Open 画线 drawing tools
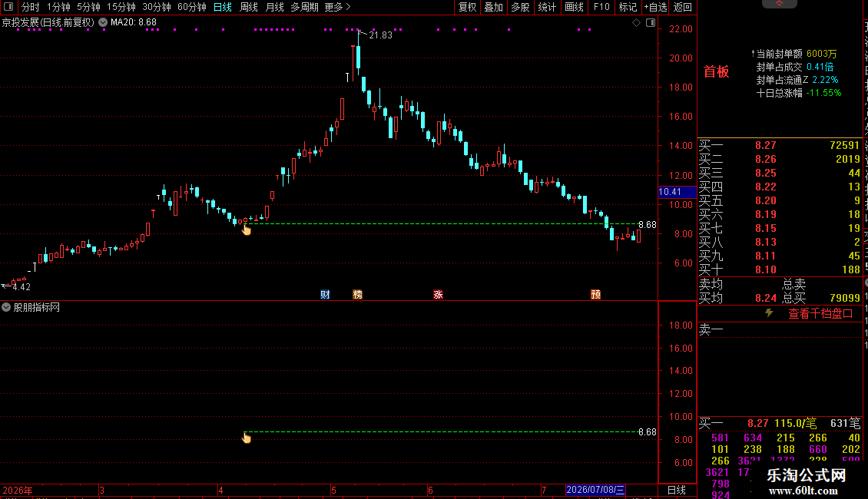 (x=574, y=7)
